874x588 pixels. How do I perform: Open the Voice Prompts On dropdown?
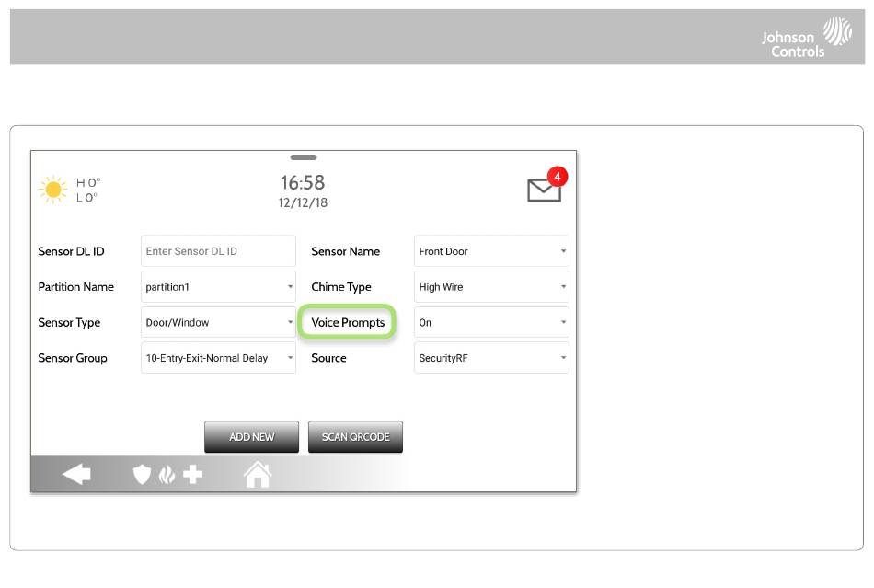coord(491,323)
